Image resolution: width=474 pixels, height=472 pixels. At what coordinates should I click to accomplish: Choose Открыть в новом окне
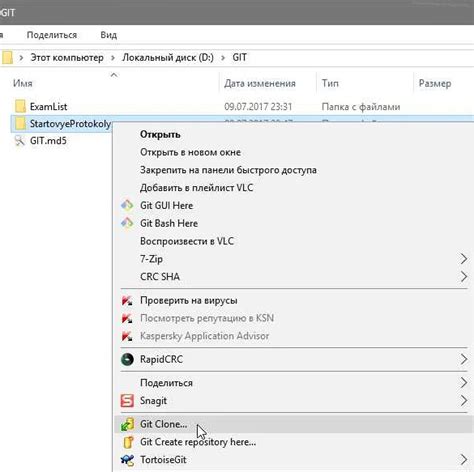click(x=190, y=152)
